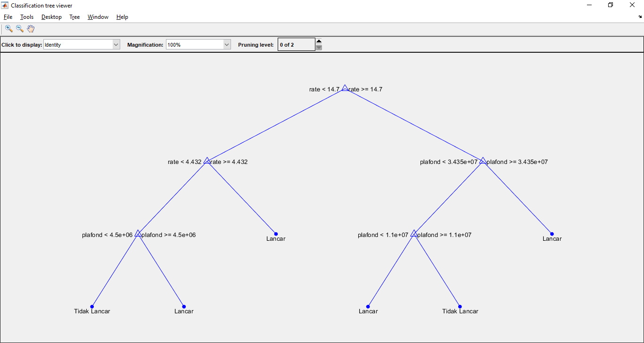The height and width of the screenshot is (343, 644).
Task: Open the Desktop menu
Action: pyautogui.click(x=51, y=17)
